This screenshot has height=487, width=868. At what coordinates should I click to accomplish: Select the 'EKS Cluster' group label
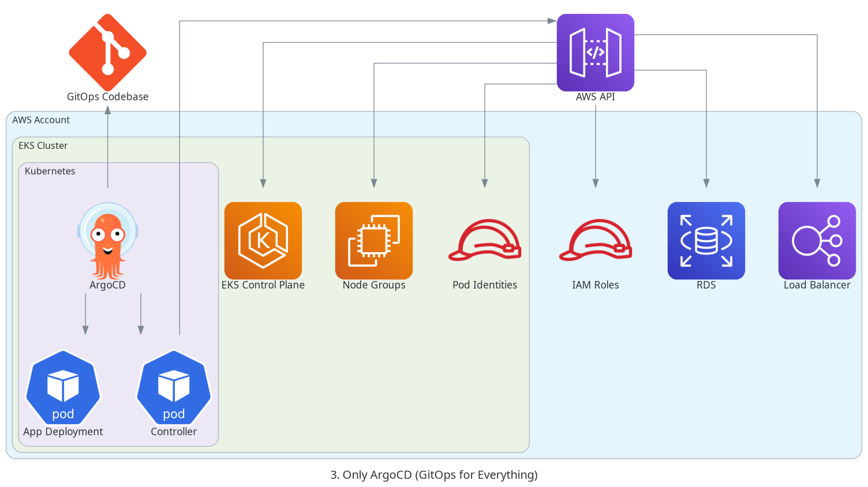tap(43, 145)
